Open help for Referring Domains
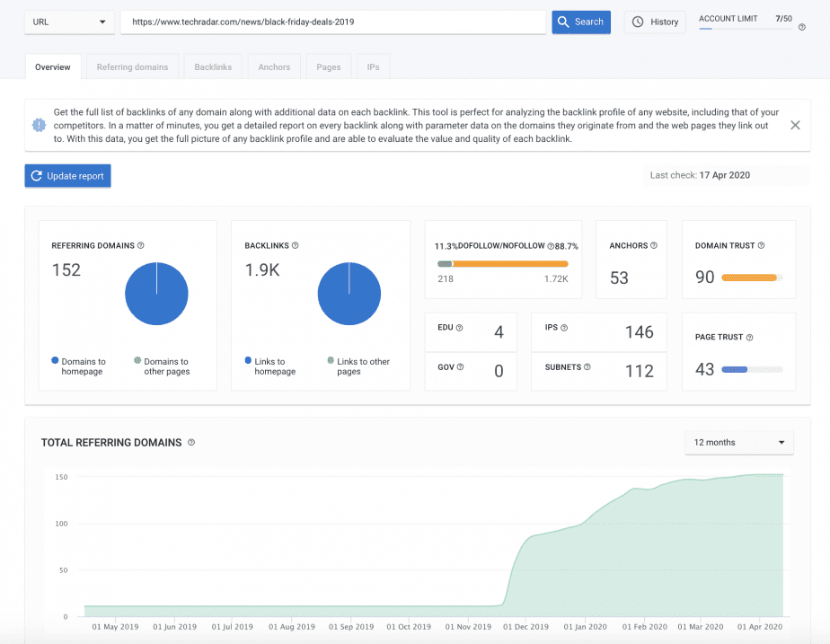Image resolution: width=830 pixels, height=644 pixels. [x=141, y=245]
